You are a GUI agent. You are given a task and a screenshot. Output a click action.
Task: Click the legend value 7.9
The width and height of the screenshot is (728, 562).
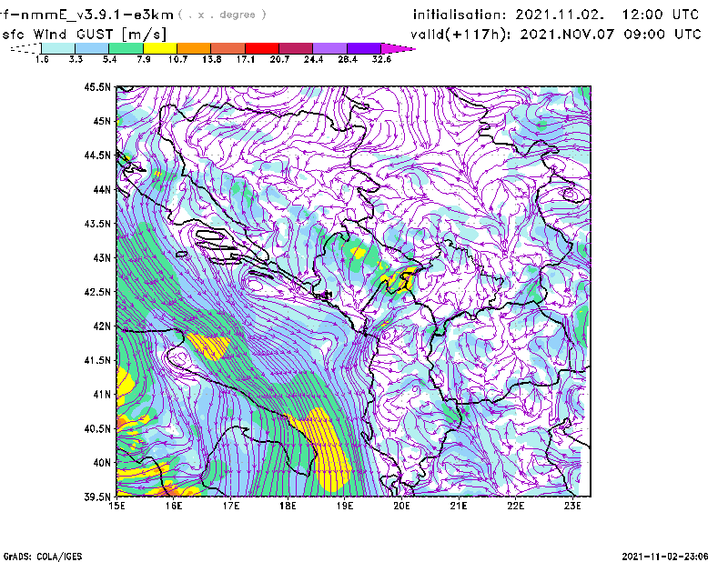pyautogui.click(x=144, y=59)
